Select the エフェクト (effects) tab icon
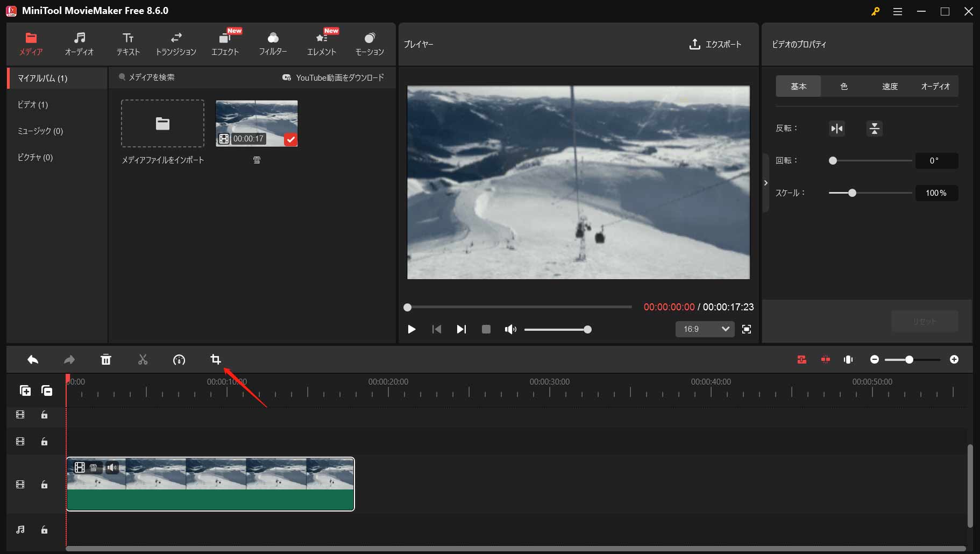 [225, 43]
